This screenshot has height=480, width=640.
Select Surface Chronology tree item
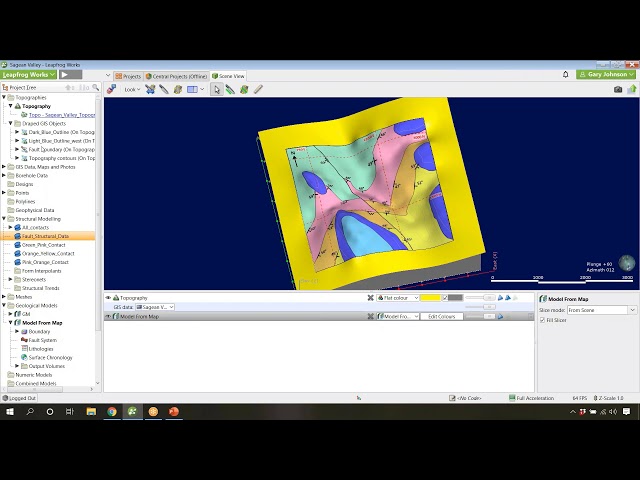pyautogui.click(x=50, y=358)
